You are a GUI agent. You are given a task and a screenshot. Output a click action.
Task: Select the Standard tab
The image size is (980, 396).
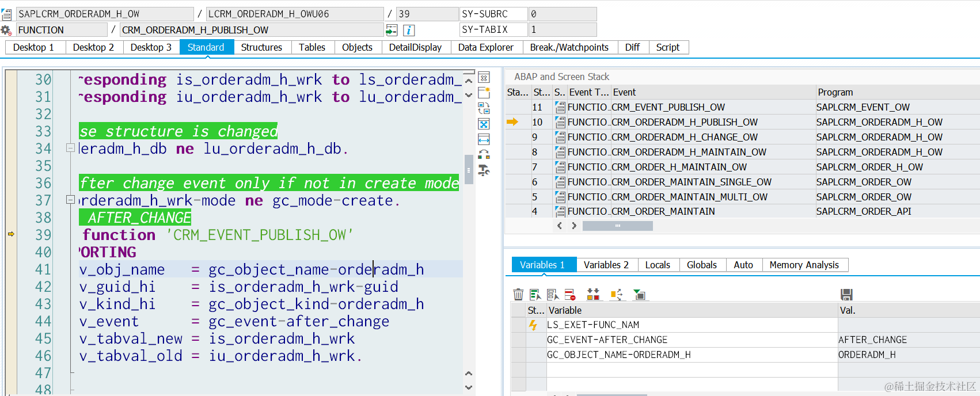(x=206, y=47)
